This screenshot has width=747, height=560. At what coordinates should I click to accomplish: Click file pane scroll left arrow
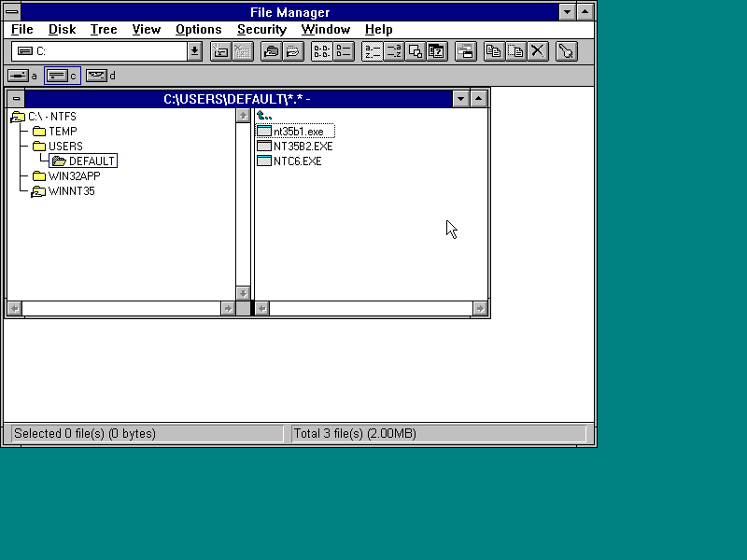tap(262, 309)
